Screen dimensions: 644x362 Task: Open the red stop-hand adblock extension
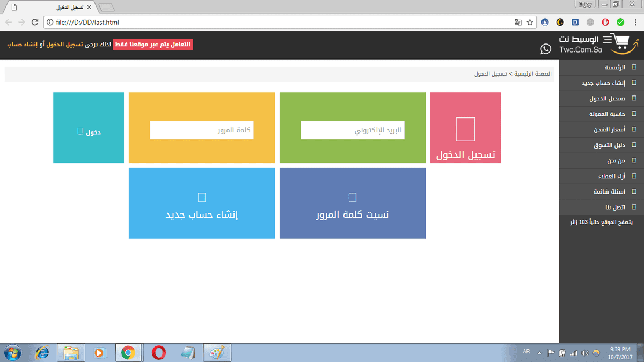tap(605, 23)
